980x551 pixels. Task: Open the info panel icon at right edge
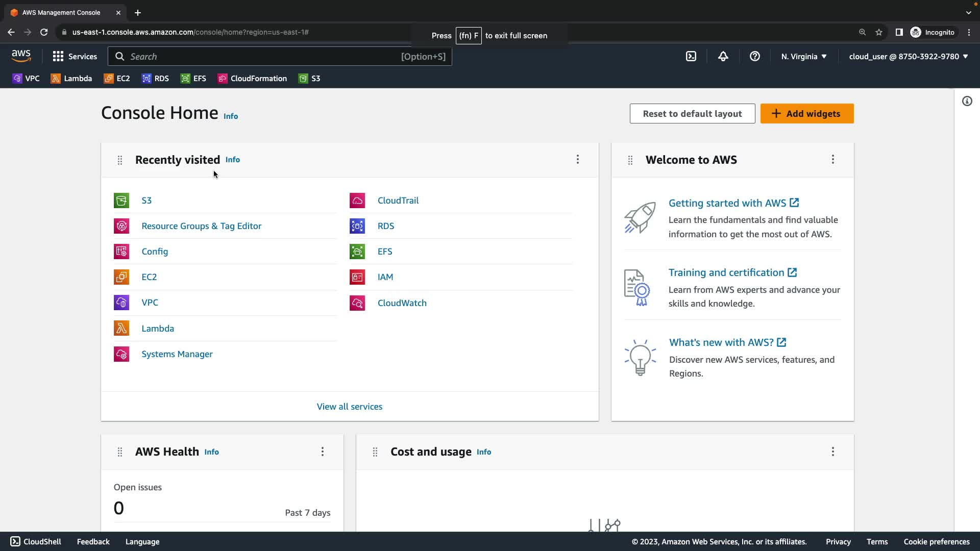967,101
